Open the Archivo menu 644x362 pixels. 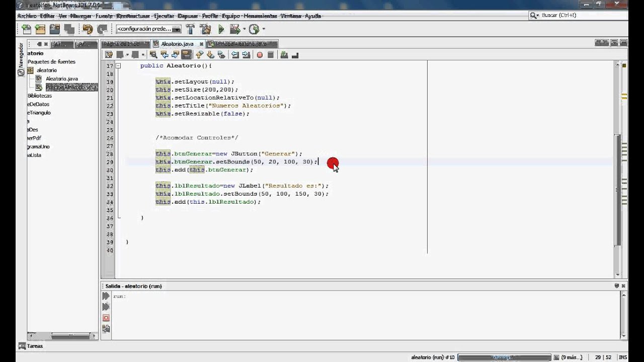27,16
